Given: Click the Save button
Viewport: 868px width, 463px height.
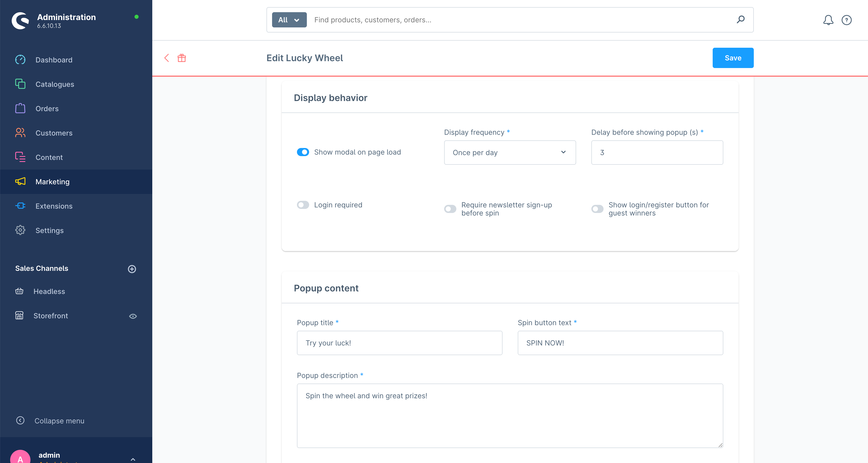Looking at the screenshot, I should [732, 58].
